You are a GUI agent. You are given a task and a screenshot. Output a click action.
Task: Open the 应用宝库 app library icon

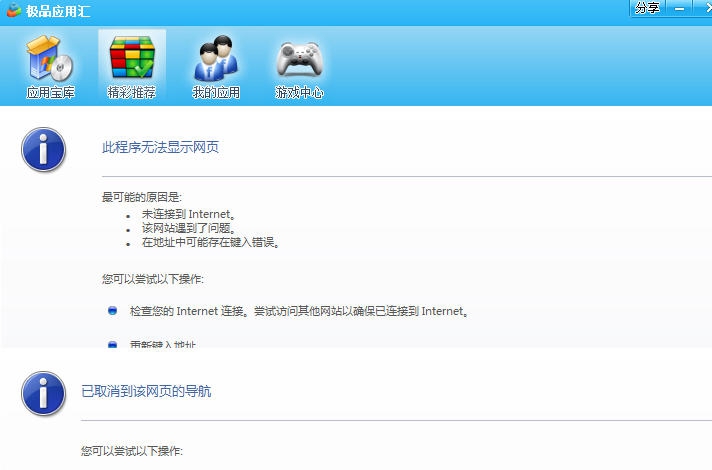(x=49, y=58)
